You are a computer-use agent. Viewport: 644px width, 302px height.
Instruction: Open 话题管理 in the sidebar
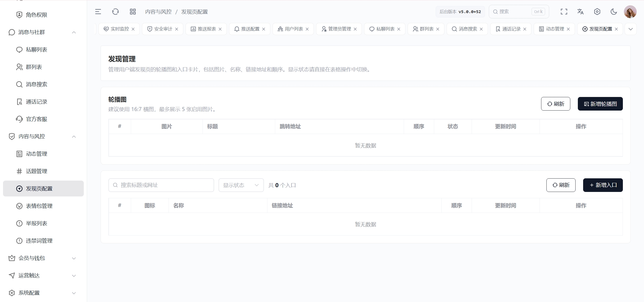point(43,171)
